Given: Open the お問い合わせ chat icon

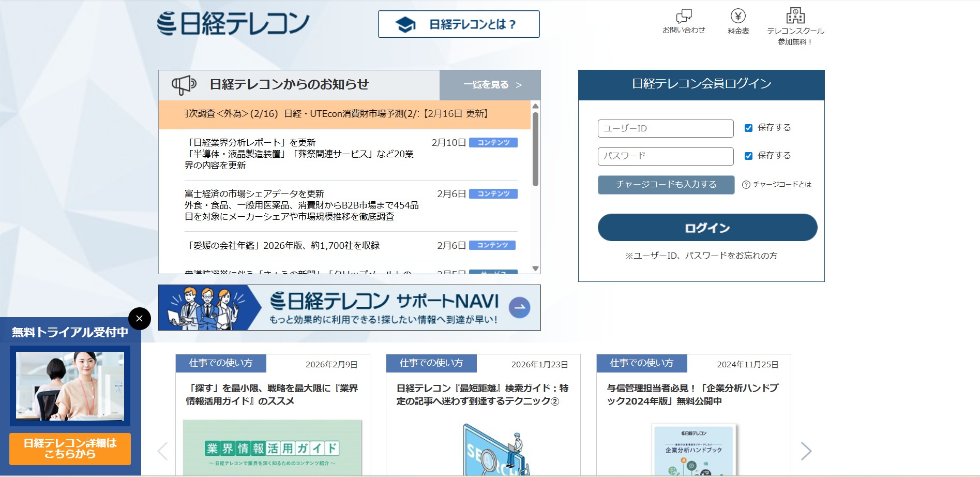Looking at the screenshot, I should [x=684, y=16].
